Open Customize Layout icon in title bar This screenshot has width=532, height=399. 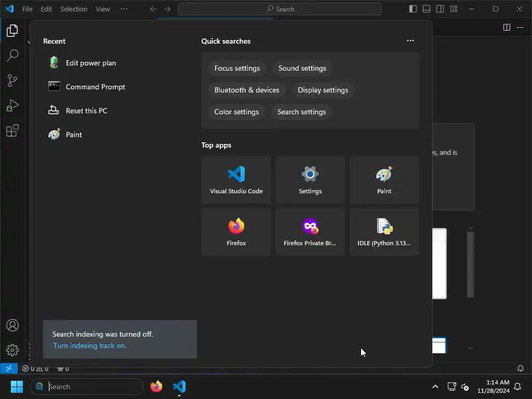coord(454,9)
